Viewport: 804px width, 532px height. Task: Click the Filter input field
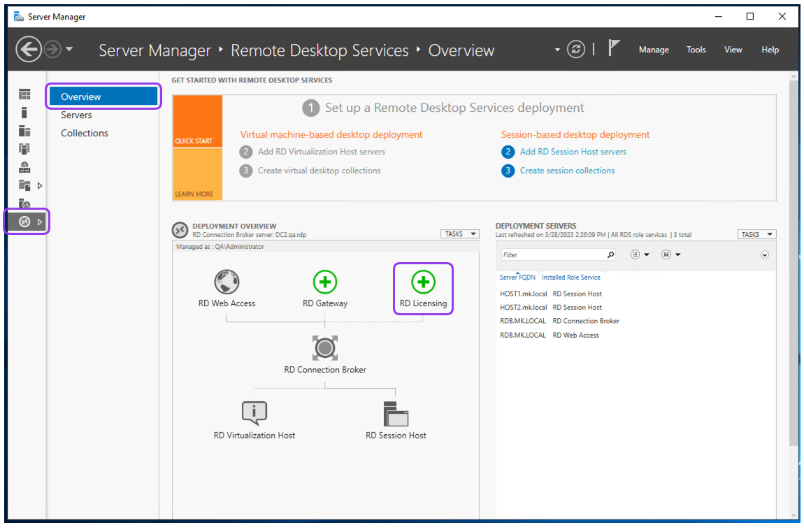[558, 254]
